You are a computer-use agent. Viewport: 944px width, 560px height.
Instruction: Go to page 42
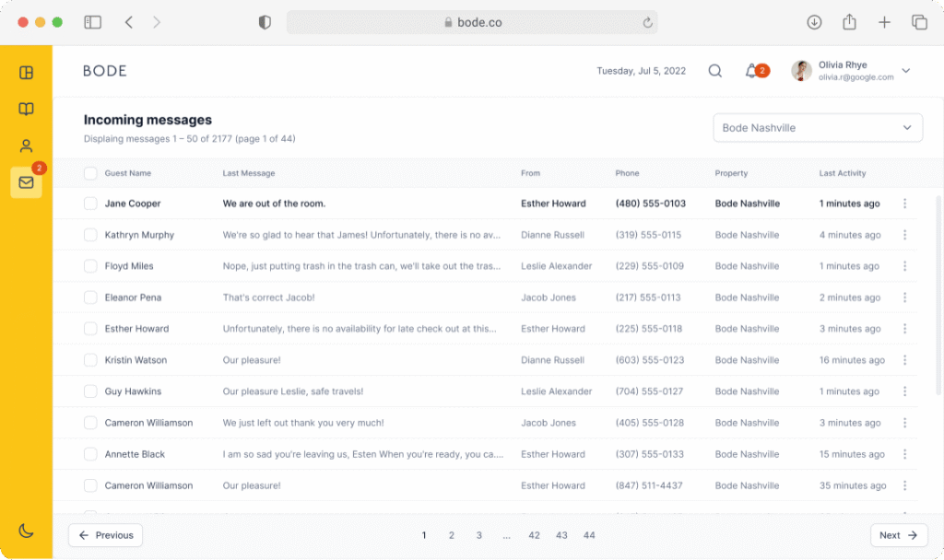coord(534,535)
